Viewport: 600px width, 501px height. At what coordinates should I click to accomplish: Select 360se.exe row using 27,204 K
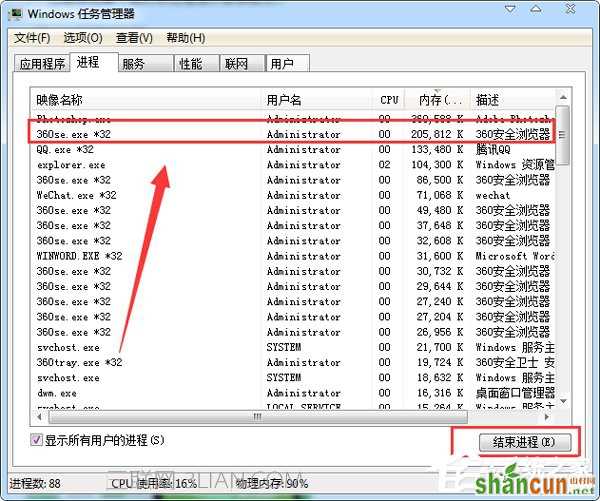(293, 317)
